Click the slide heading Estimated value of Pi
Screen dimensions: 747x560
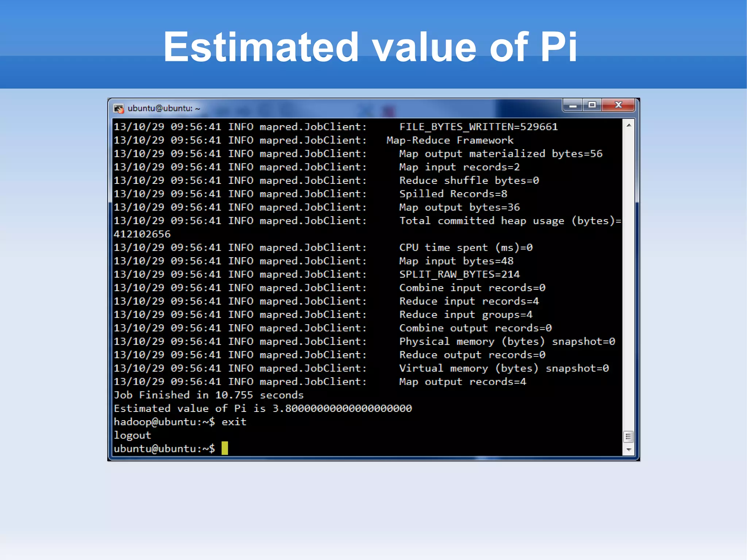pyautogui.click(x=370, y=47)
